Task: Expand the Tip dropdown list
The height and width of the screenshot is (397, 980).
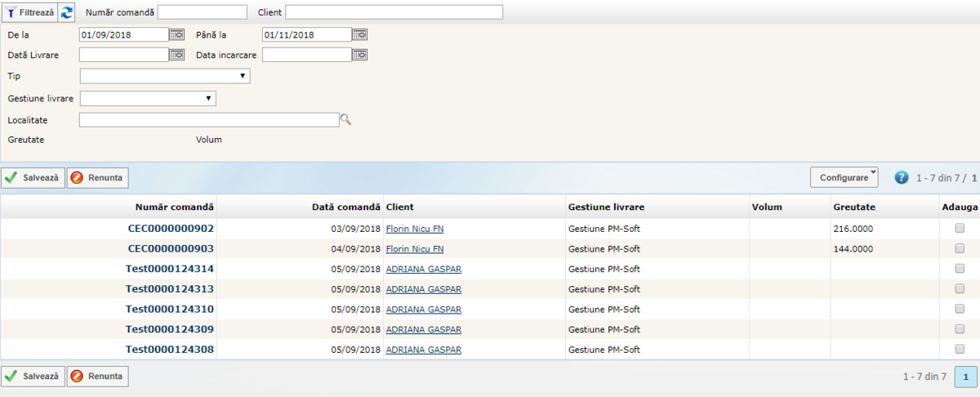Action: tap(165, 76)
